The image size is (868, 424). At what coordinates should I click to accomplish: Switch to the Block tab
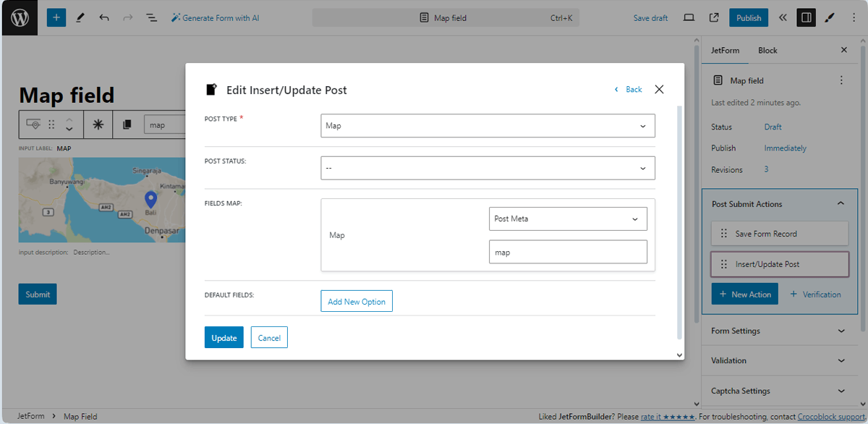pyautogui.click(x=767, y=51)
